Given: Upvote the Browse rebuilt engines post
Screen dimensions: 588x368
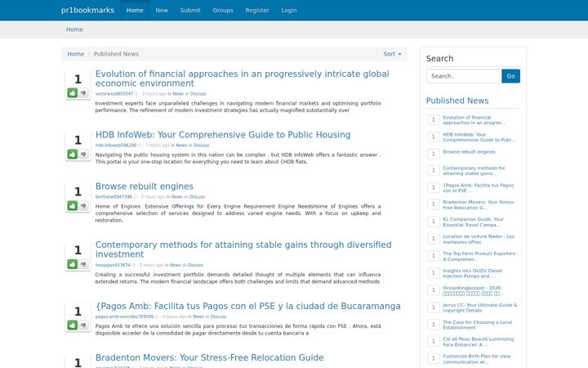Looking at the screenshot, I should click(73, 206).
